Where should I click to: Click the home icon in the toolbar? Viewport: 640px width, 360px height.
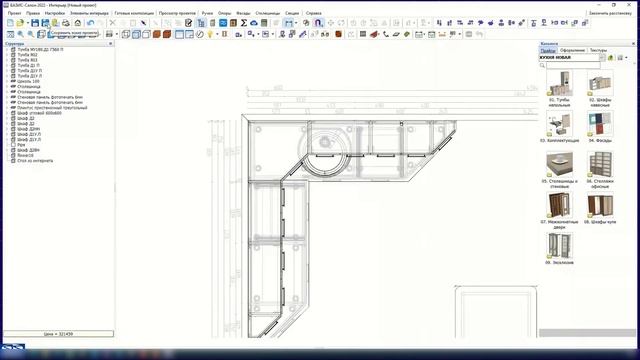78,23
